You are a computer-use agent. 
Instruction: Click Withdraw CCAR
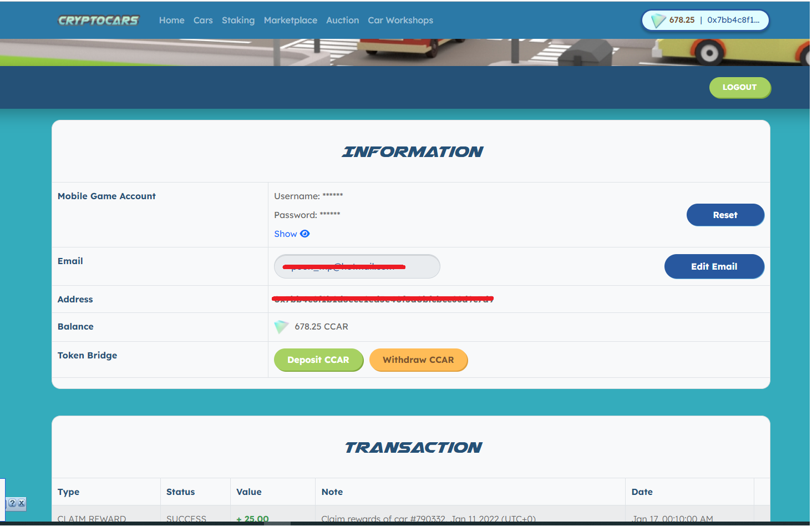pos(418,360)
